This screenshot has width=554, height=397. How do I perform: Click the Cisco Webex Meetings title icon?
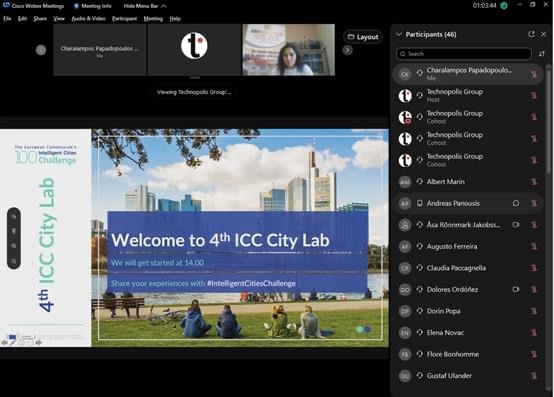click(x=6, y=5)
